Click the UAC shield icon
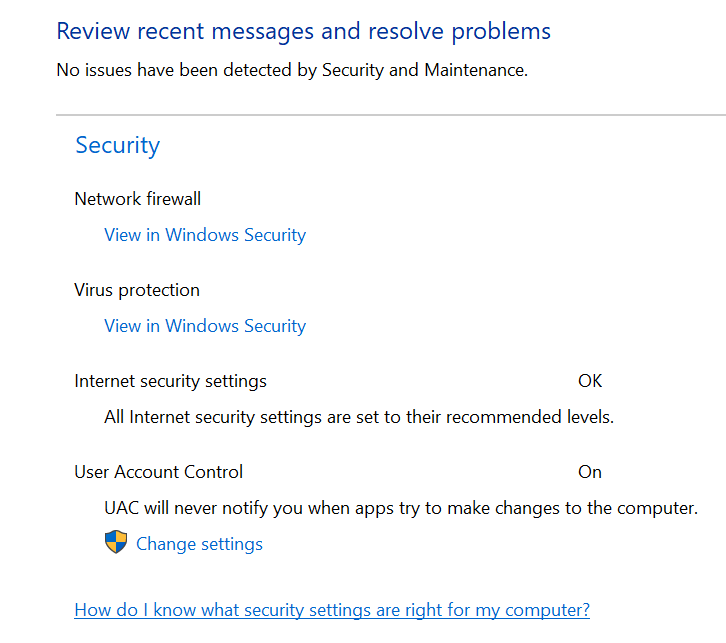 [x=116, y=543]
